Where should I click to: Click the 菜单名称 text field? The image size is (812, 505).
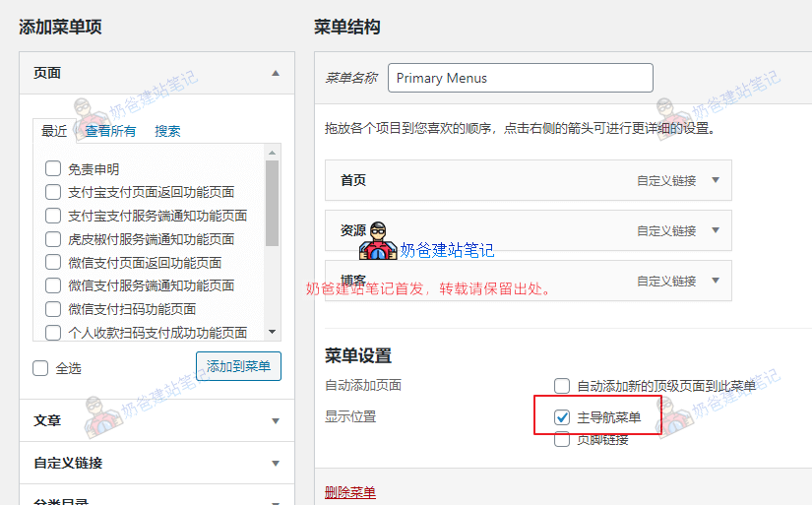coord(520,78)
